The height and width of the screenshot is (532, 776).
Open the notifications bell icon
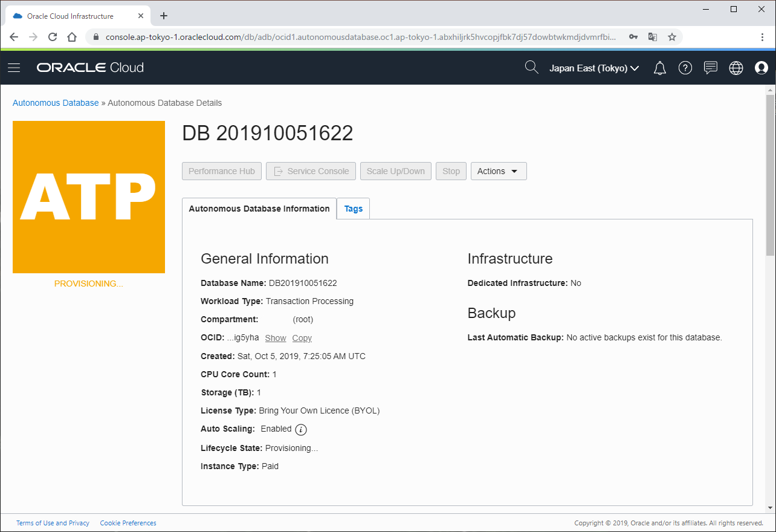(x=660, y=68)
